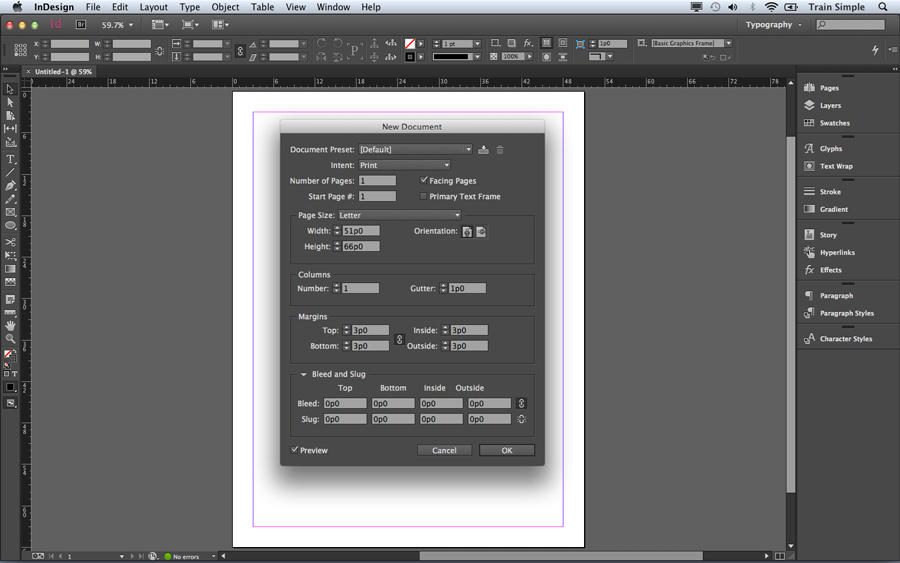This screenshot has width=900, height=563.
Task: Click the Cancel button
Action: click(444, 451)
